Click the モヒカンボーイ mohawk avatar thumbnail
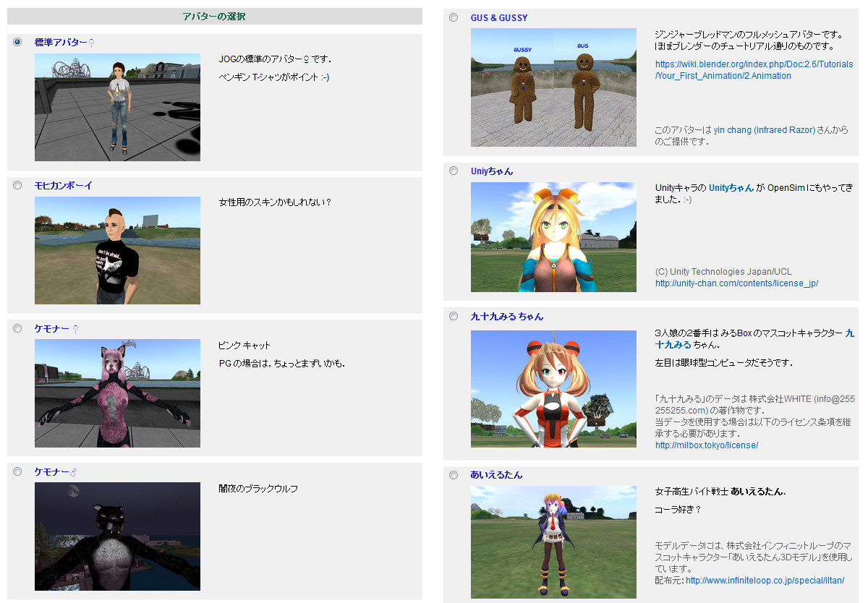This screenshot has height=603, width=868. coord(117,250)
